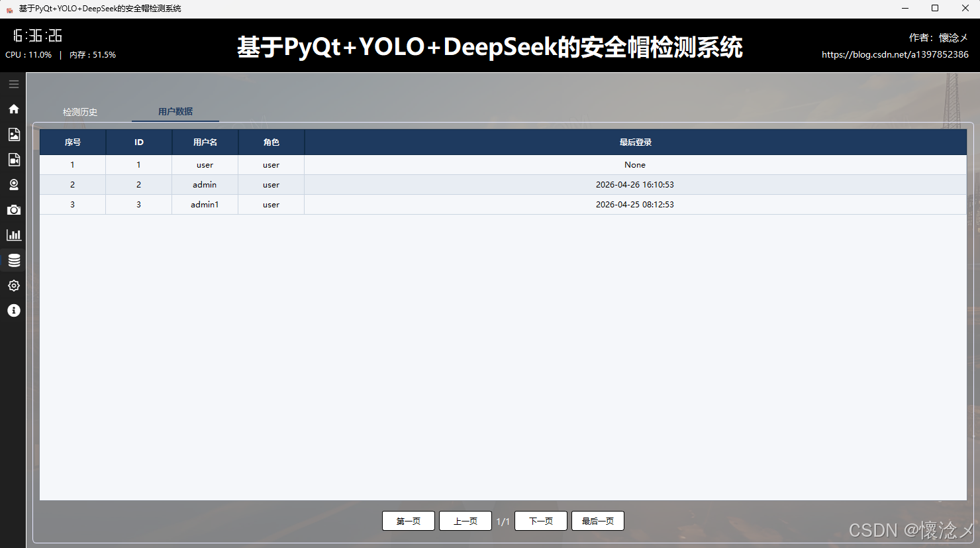Screen dimensions: 980x548
Task: Sort by the 角色 column header
Action: coord(271,142)
